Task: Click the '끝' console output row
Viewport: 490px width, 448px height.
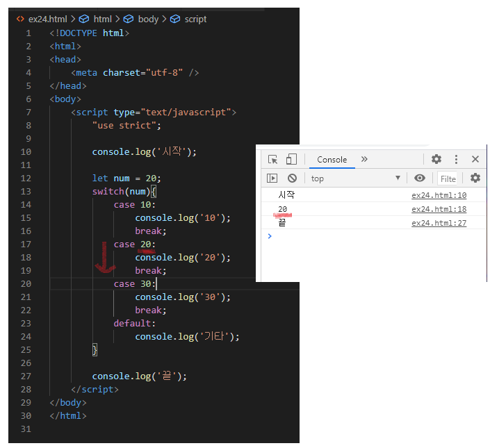Action: coord(373,222)
